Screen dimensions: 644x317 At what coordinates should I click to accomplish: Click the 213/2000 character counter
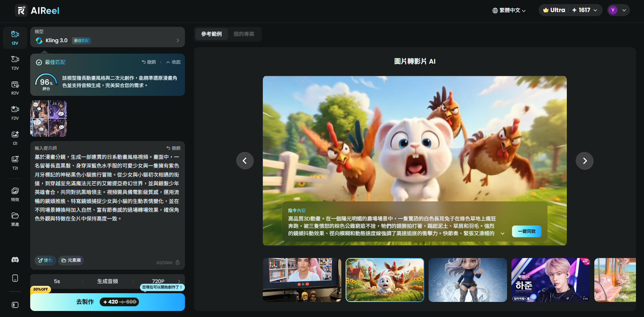(164, 263)
